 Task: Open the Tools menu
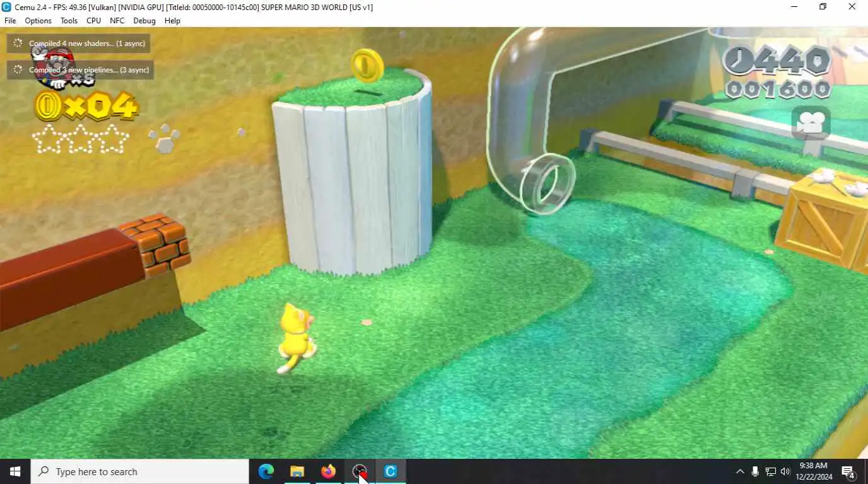point(69,21)
